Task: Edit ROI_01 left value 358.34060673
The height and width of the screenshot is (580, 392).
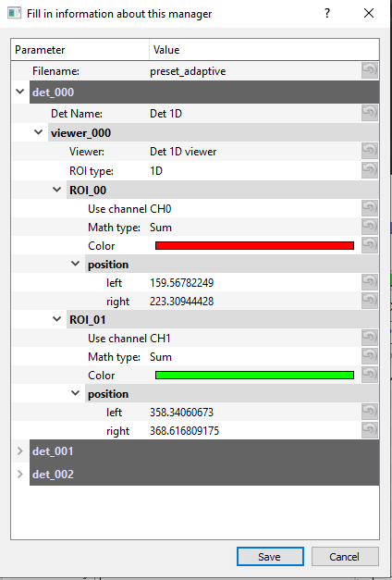Action: click(181, 413)
